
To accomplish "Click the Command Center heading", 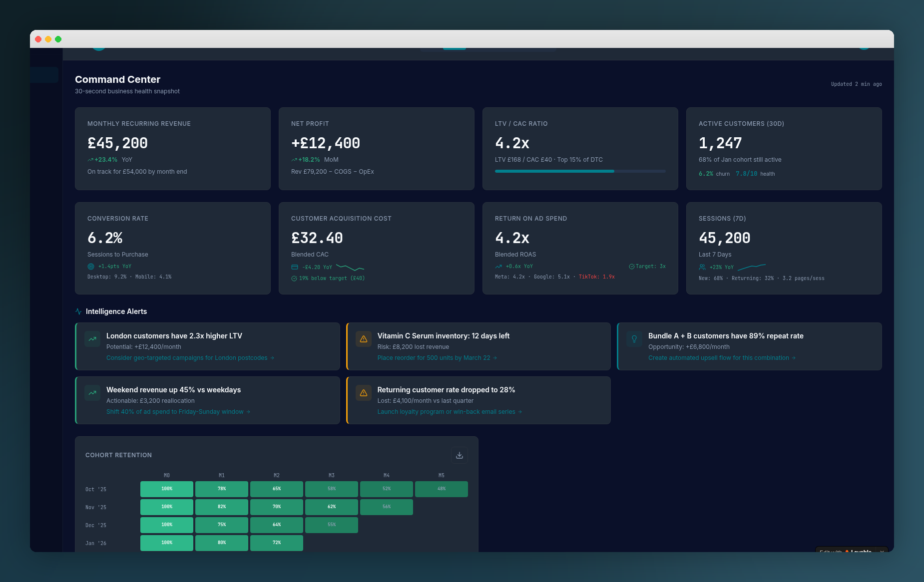I will pos(118,79).
